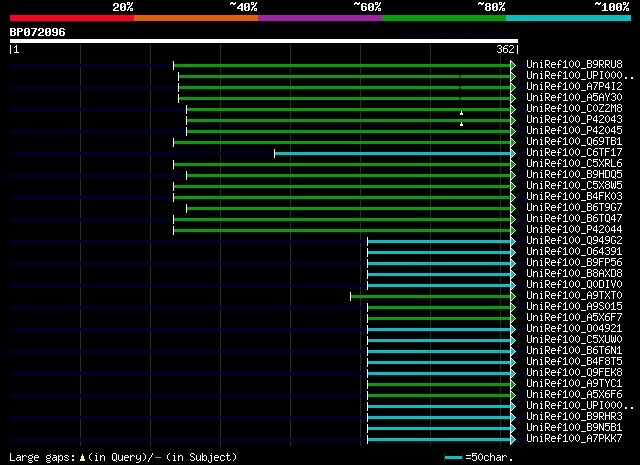Click the arrowhead ending the O04921 alignment
Viewport: 640px width, 465px height.
click(x=513, y=329)
